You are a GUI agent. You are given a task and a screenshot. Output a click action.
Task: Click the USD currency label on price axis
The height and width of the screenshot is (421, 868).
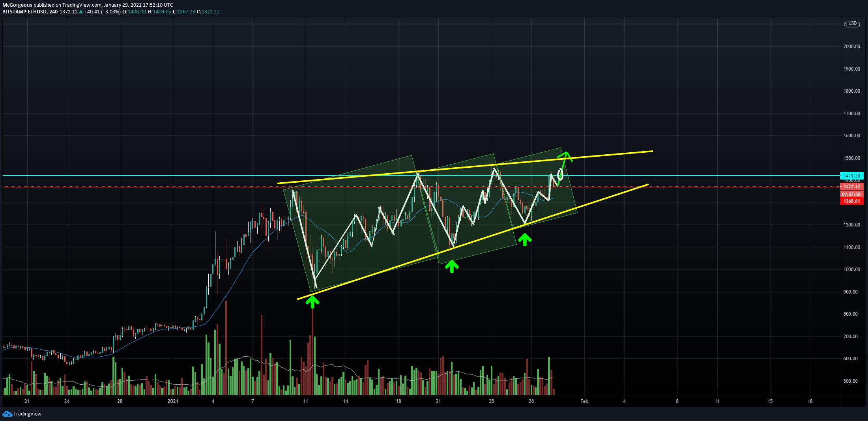(853, 23)
